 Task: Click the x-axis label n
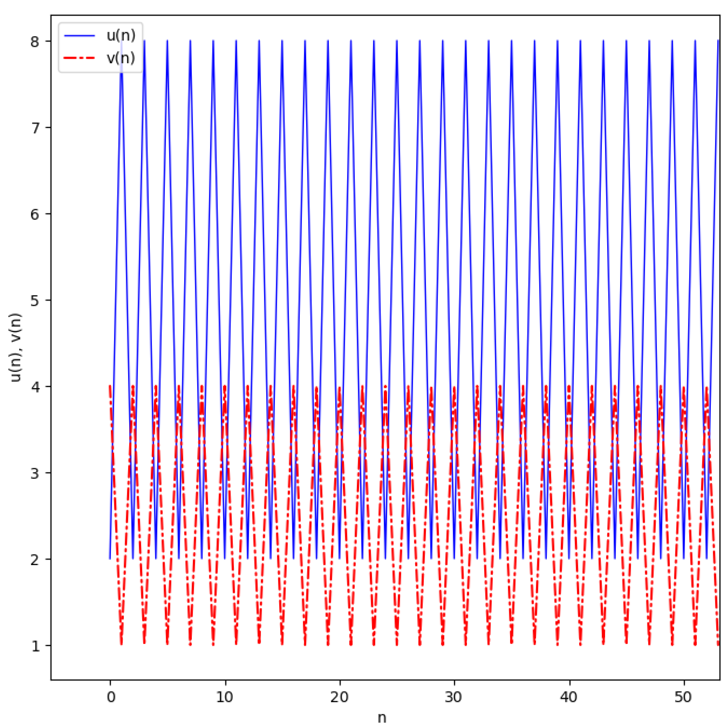382,717
